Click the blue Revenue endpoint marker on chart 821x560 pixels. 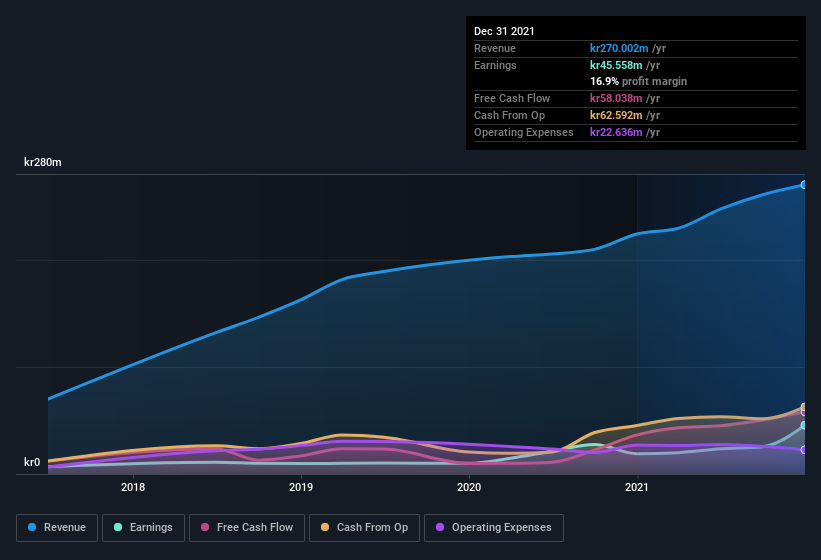[804, 185]
